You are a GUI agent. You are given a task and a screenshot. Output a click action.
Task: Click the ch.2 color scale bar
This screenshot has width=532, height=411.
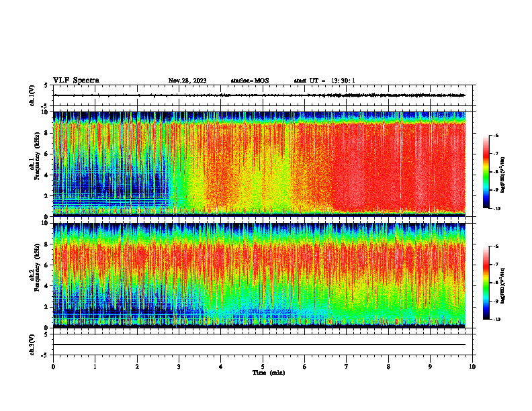(486, 283)
